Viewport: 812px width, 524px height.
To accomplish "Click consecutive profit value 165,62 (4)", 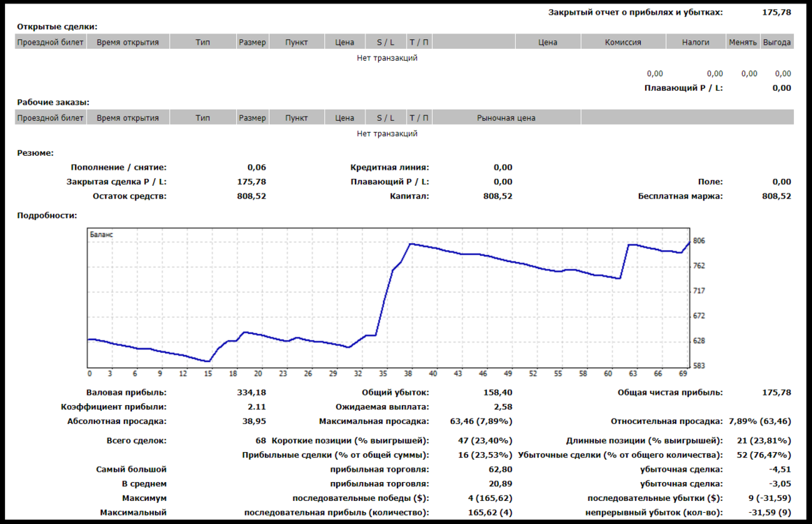I will coord(490,513).
